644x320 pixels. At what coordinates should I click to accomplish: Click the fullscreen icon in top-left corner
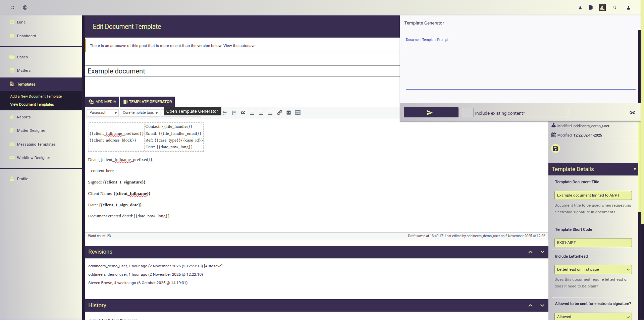(12, 7)
